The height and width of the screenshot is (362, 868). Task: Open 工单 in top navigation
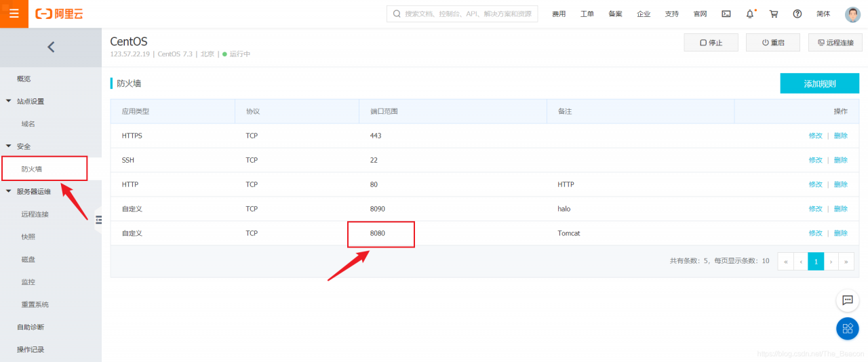coord(587,14)
